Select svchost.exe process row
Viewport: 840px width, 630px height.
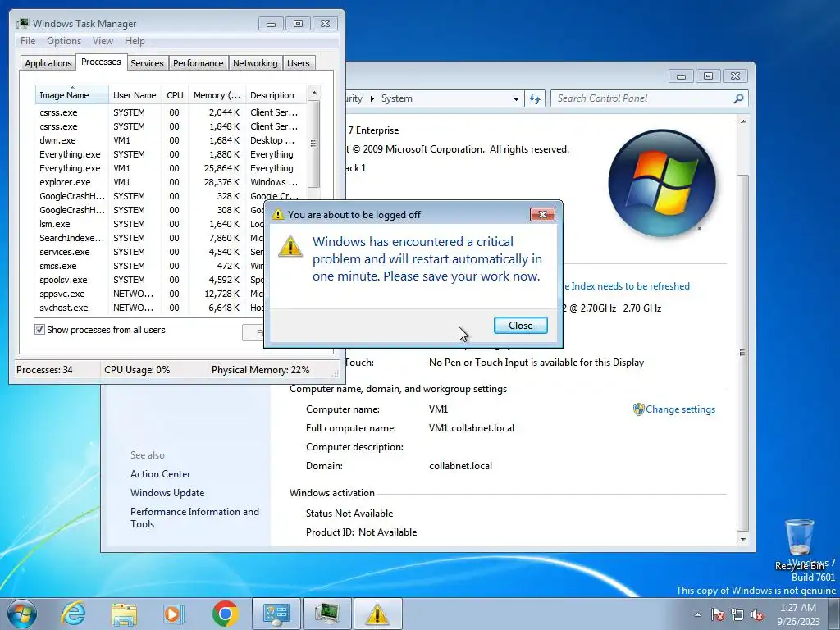pyautogui.click(x=150, y=308)
